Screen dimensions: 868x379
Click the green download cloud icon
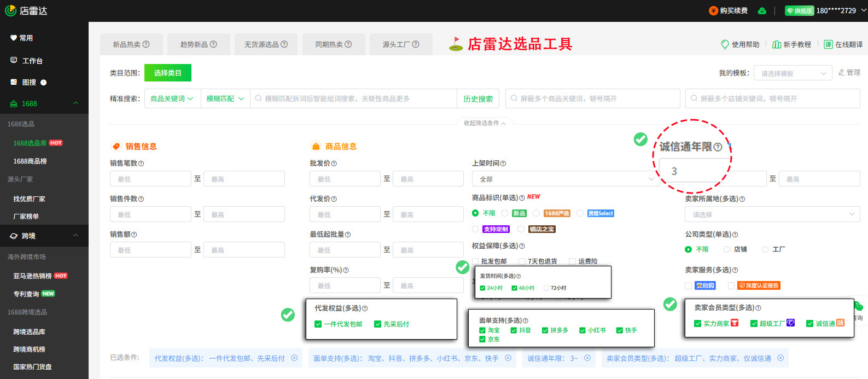(x=762, y=11)
